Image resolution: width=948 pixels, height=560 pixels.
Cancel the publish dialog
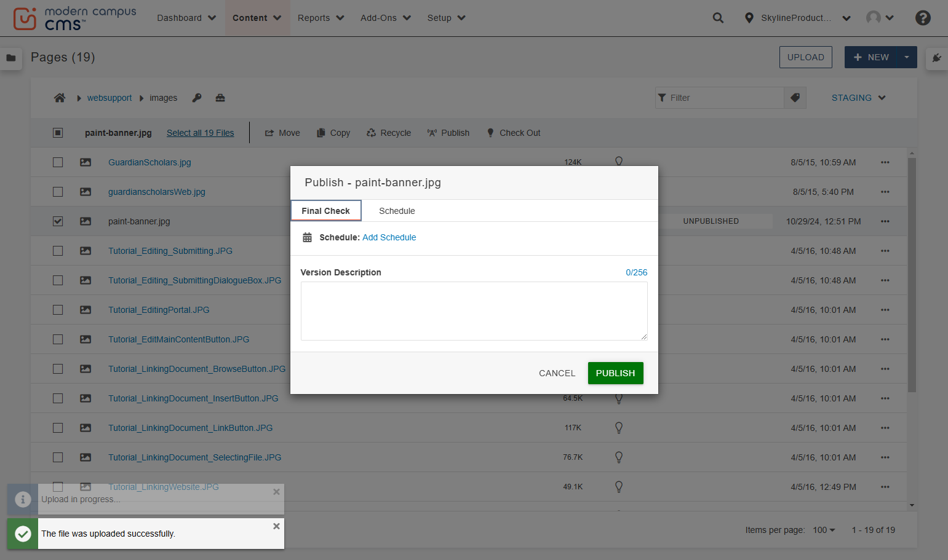point(557,373)
